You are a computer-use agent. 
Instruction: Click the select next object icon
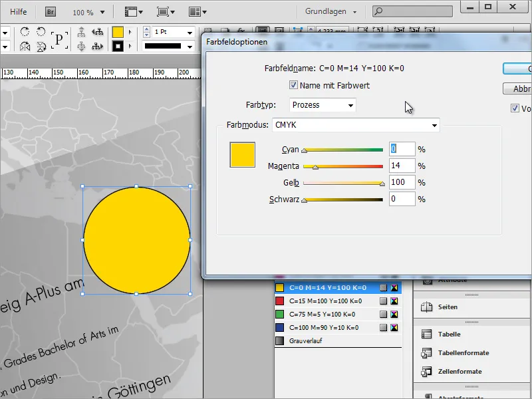click(x=98, y=46)
